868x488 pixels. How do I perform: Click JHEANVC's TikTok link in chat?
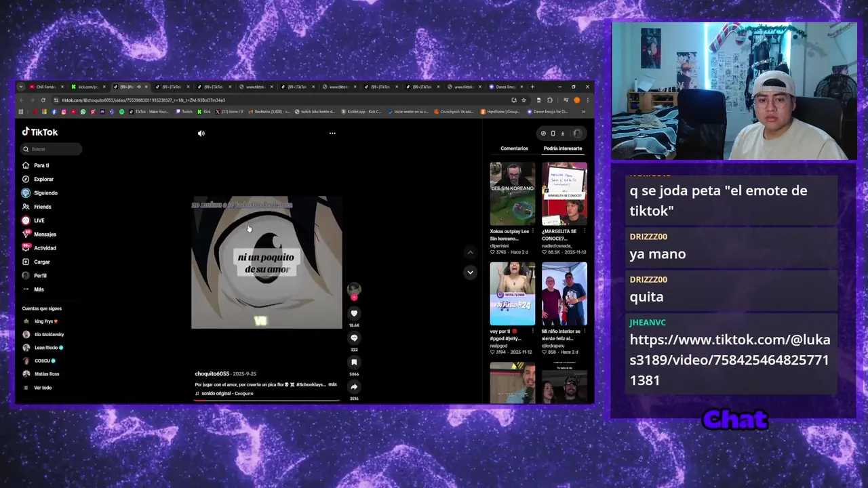tap(730, 360)
